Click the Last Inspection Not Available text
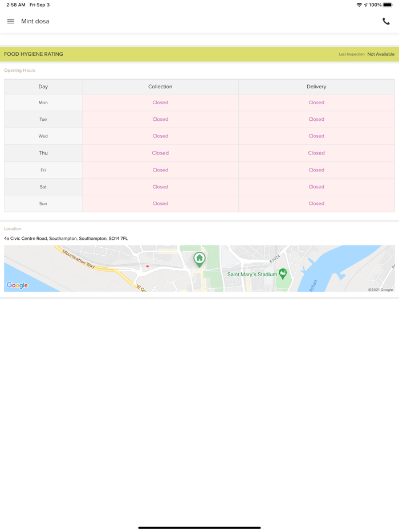Screen dimensions: 399x532 pyautogui.click(x=367, y=54)
